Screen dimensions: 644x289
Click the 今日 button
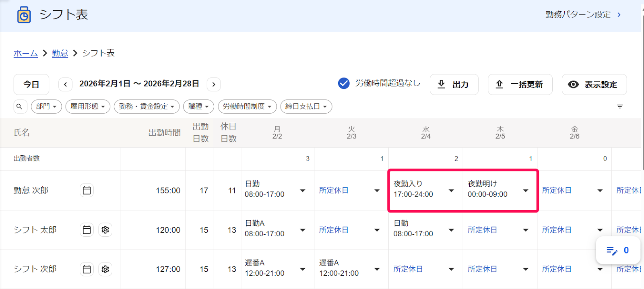coord(31,85)
